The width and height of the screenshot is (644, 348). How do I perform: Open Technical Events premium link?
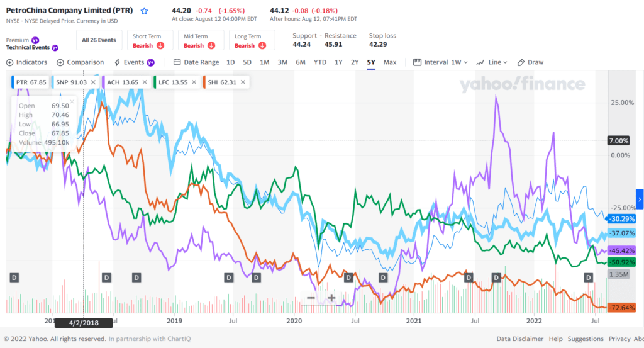pyautogui.click(x=32, y=48)
